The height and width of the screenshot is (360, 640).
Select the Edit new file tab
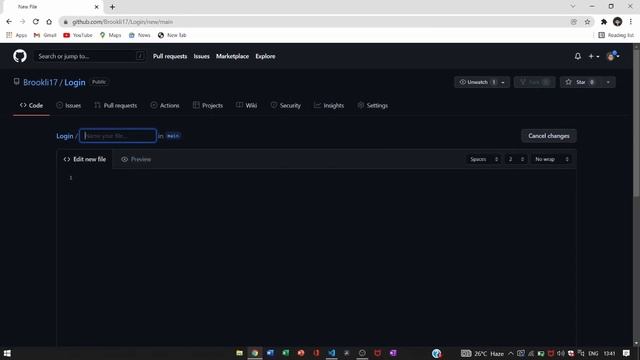point(84,159)
